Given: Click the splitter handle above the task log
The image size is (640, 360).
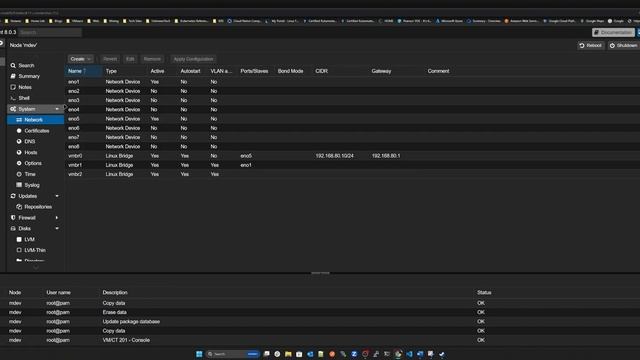Looking at the screenshot, I should (320, 273).
